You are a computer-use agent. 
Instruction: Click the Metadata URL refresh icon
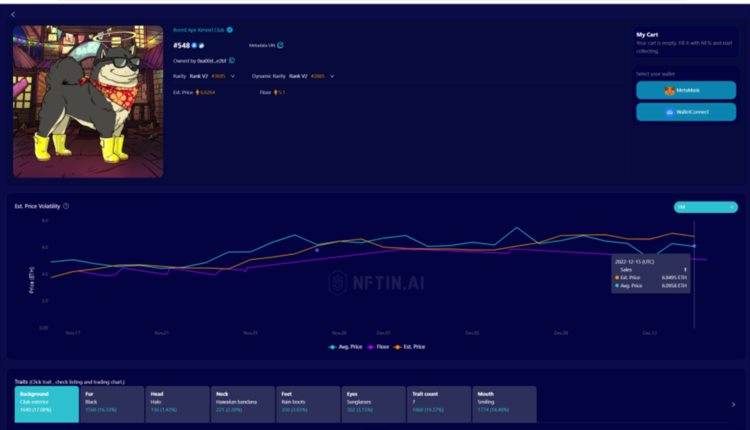pyautogui.click(x=280, y=45)
